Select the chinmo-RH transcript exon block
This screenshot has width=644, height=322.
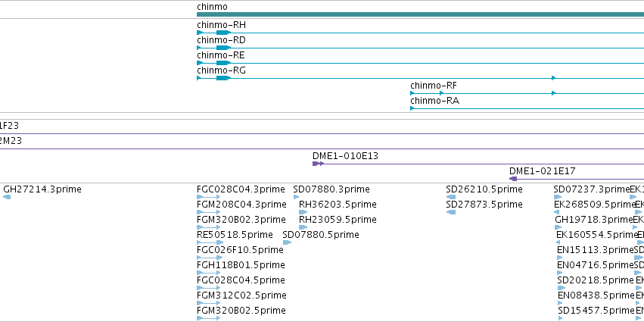point(223,33)
